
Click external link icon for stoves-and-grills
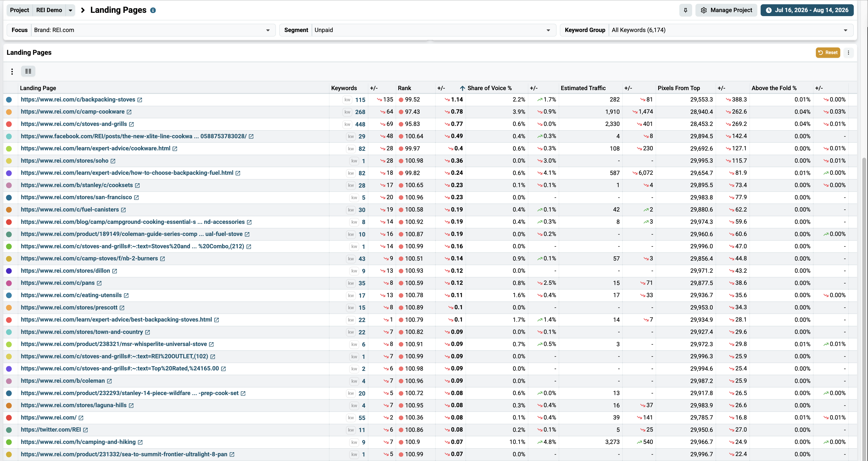tap(131, 124)
